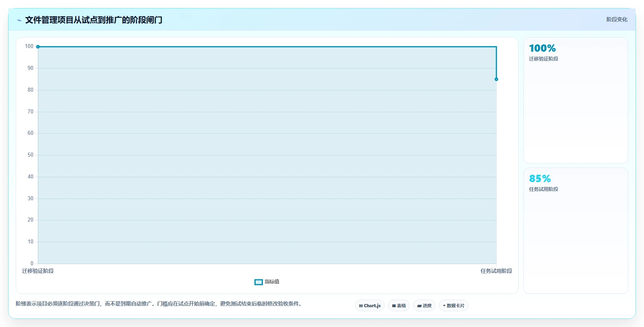Click the title 文件管理项目从试点到推广的阶段闸门
This screenshot has width=644, height=327.
pos(94,20)
